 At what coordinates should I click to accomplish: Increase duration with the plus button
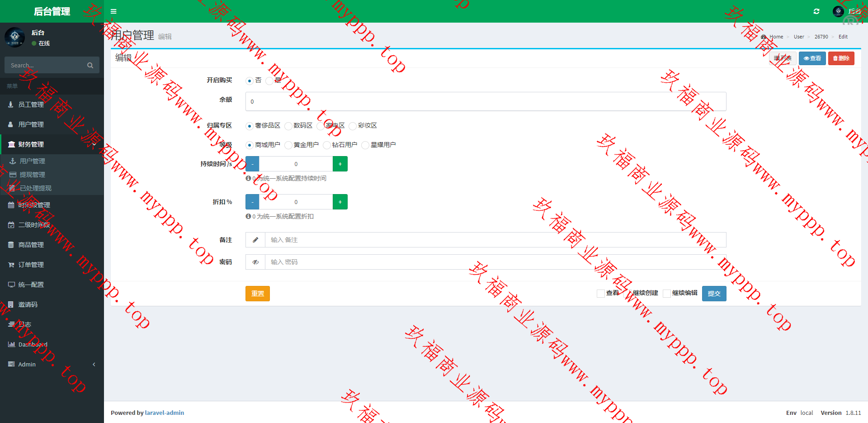coord(340,164)
